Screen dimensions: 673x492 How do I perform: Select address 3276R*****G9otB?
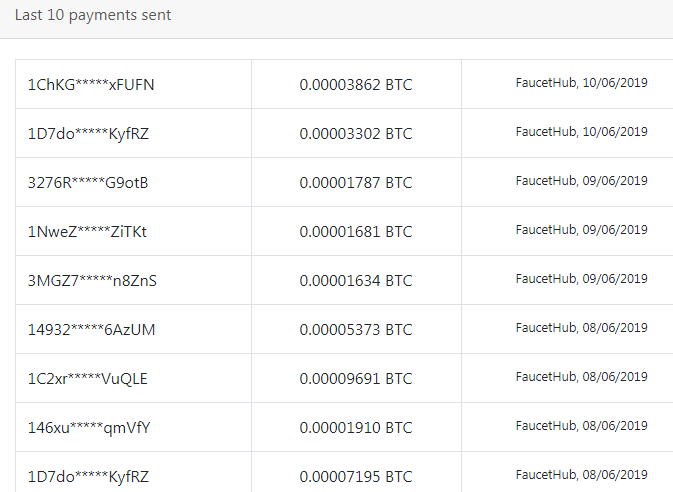coord(88,182)
